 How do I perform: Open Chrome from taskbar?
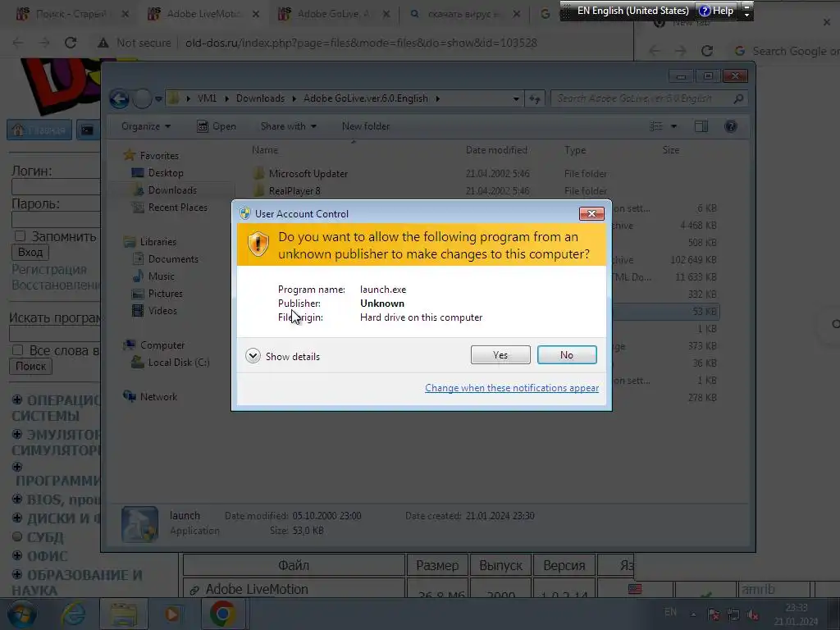pos(223,614)
